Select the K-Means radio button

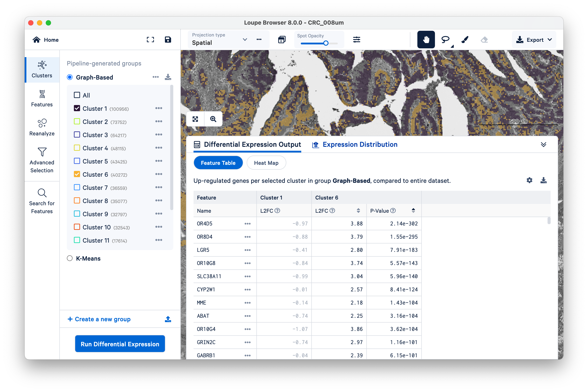pyautogui.click(x=70, y=258)
